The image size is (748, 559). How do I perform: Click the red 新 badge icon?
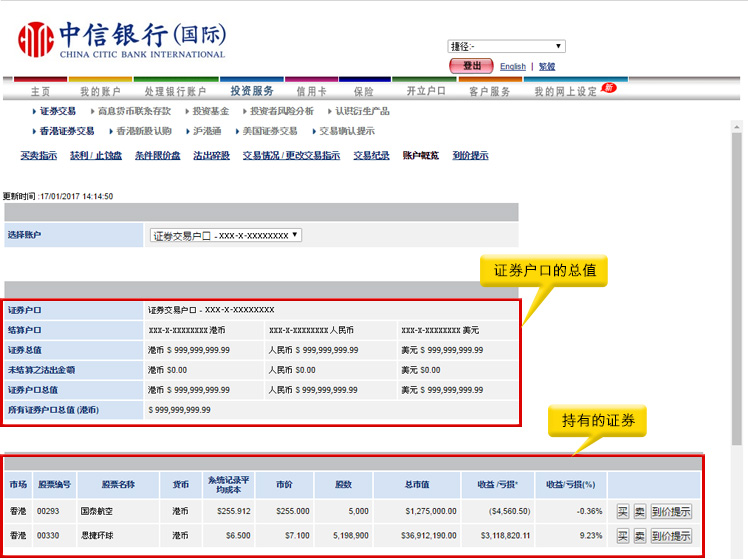(609, 88)
